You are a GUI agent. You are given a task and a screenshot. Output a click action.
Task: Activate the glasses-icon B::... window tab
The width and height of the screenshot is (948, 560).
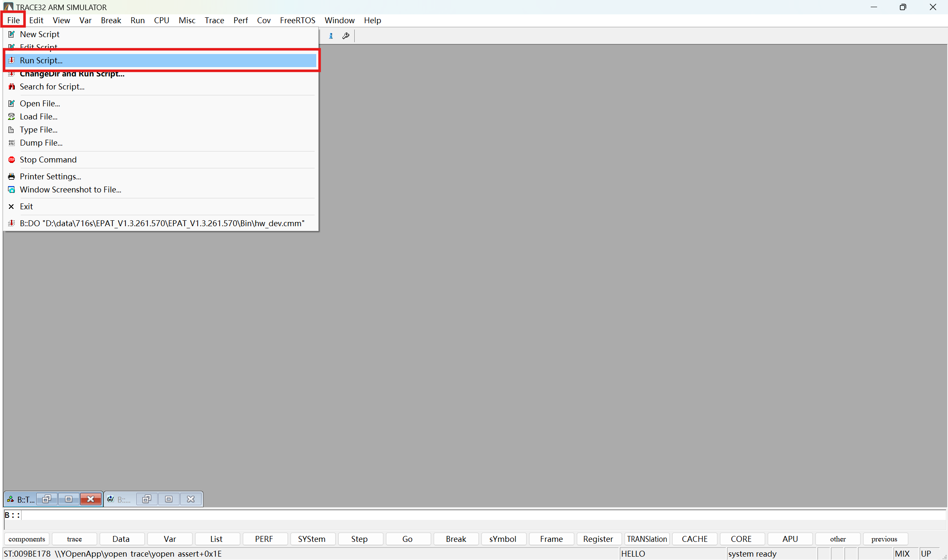120,499
